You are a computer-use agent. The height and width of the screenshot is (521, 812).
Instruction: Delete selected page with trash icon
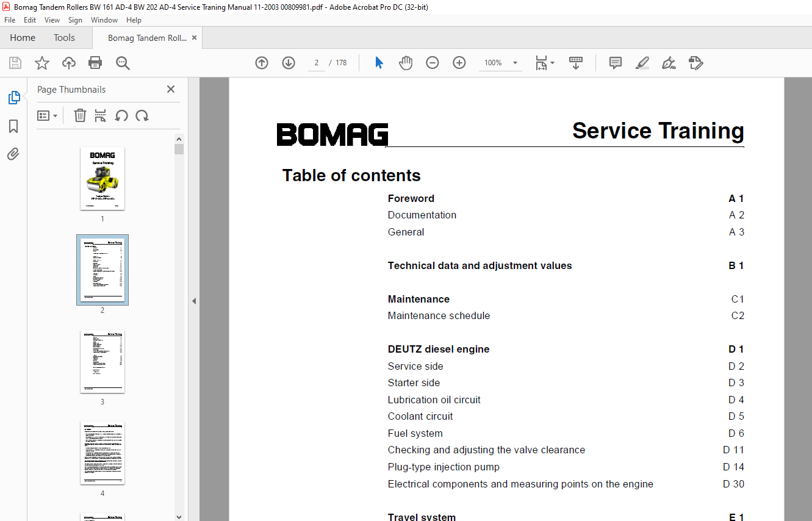[x=80, y=115]
